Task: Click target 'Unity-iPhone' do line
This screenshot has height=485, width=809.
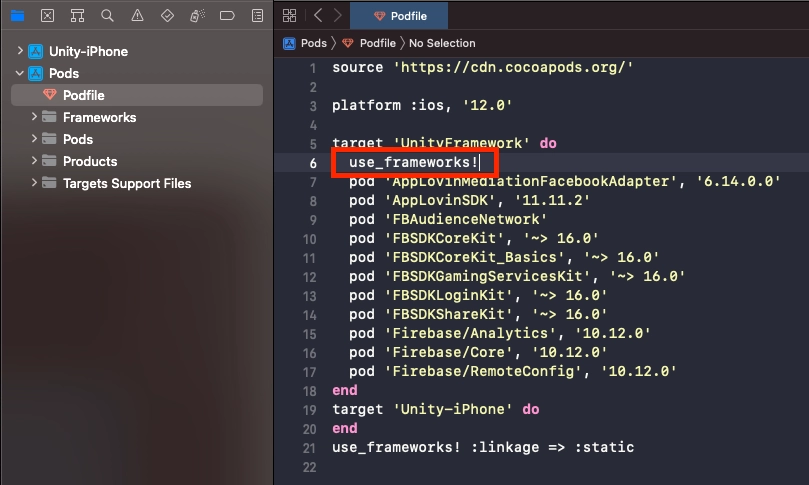Action: (x=435, y=410)
